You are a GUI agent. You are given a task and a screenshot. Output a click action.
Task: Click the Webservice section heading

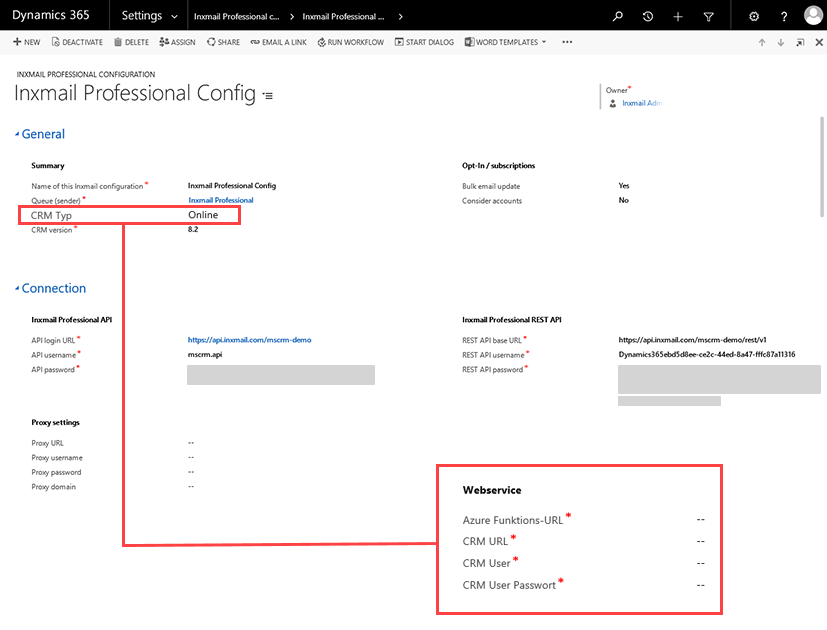492,490
